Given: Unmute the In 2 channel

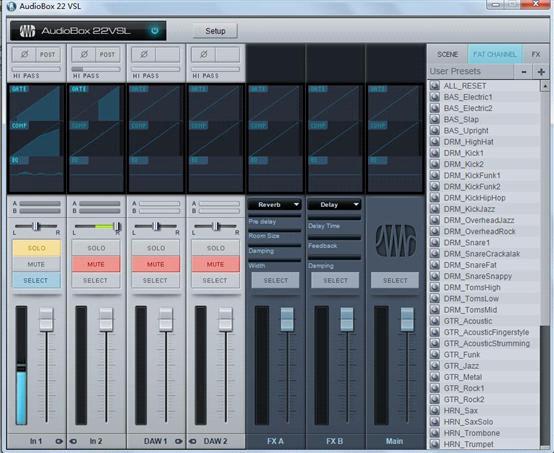Looking at the screenshot, I should pos(96,264).
